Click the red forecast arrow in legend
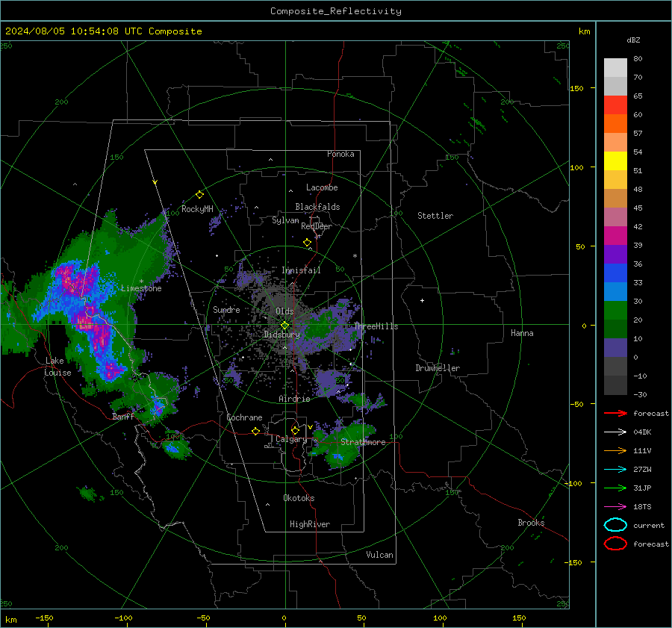Image resolution: width=672 pixels, height=628 pixels. pyautogui.click(x=615, y=413)
